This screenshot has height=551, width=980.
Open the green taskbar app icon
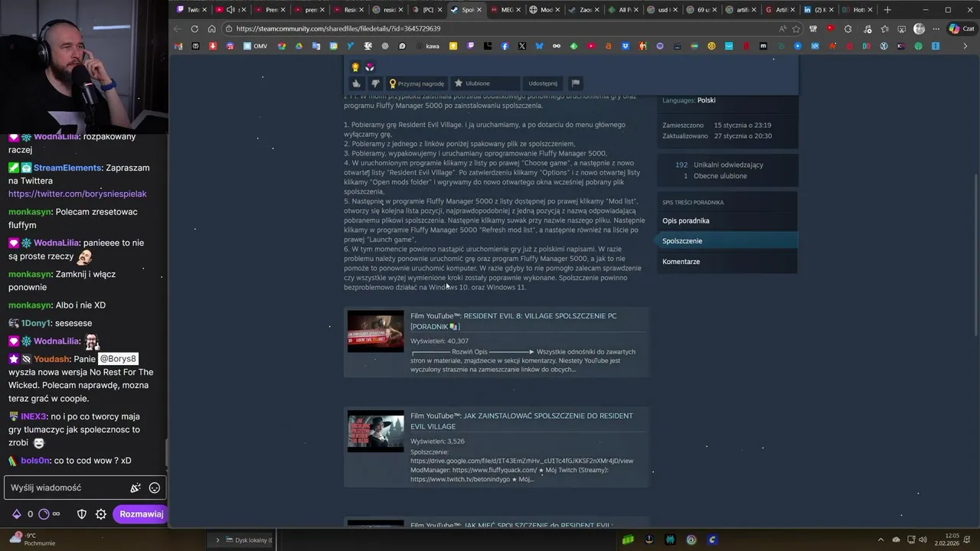(628, 540)
